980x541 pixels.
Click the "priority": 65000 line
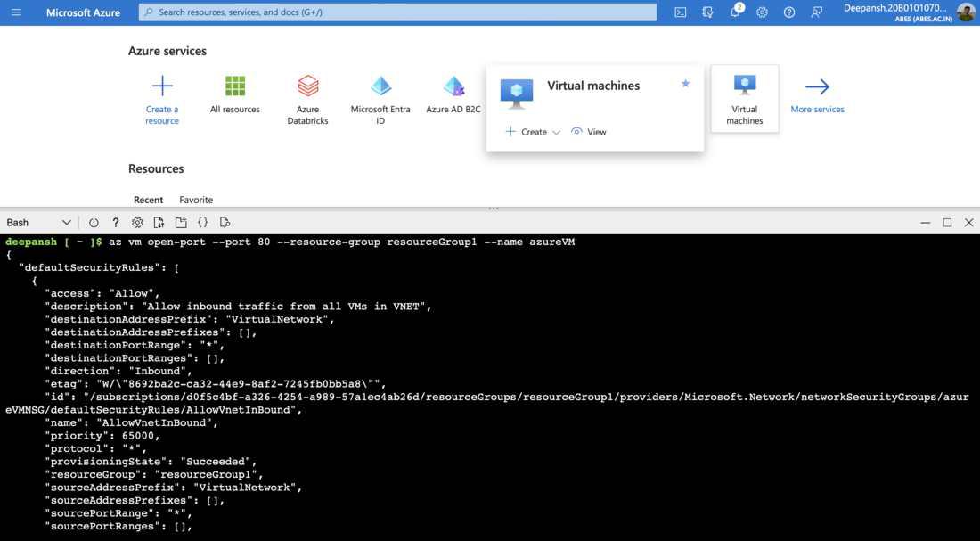pyautogui.click(x=102, y=436)
